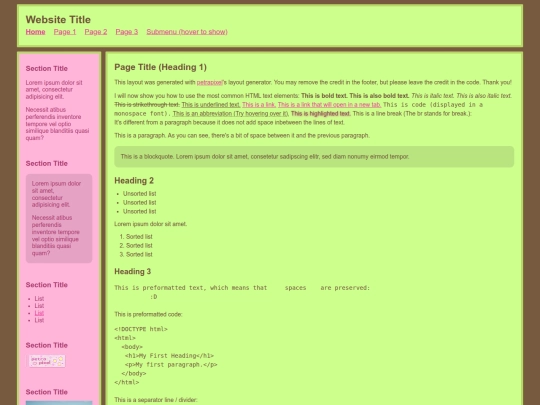Go to Page 2 in navigation
The height and width of the screenshot is (405, 540).
tap(96, 32)
